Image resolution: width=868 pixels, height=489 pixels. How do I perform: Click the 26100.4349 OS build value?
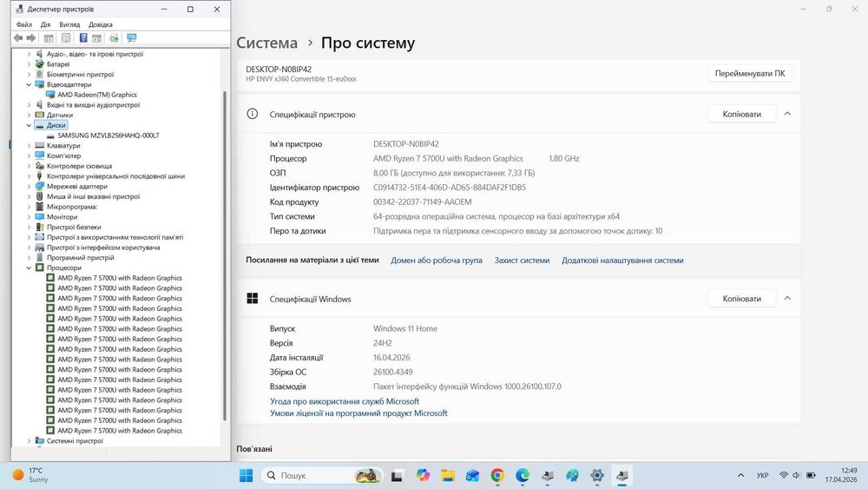click(x=392, y=372)
